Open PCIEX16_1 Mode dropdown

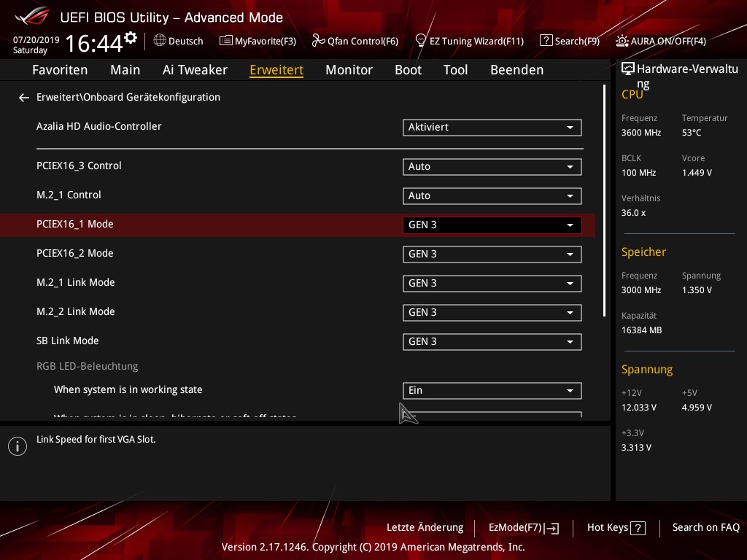pyautogui.click(x=492, y=225)
